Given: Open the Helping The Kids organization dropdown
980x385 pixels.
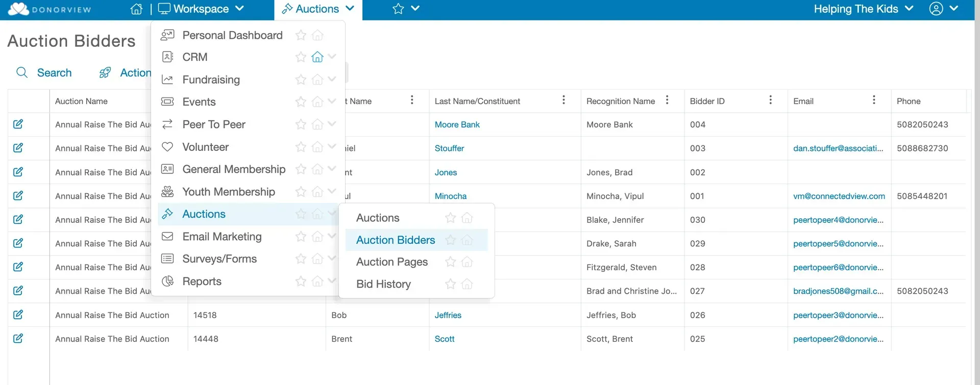Looking at the screenshot, I should point(864,9).
